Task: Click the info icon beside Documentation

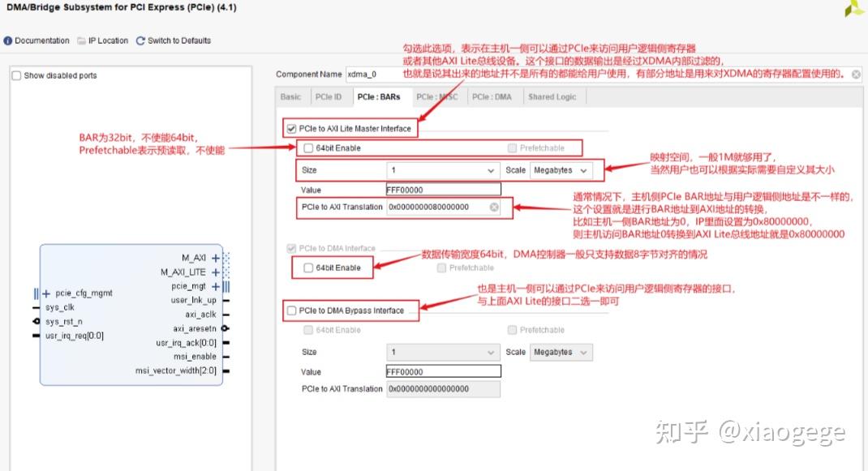Action: [x=8, y=41]
